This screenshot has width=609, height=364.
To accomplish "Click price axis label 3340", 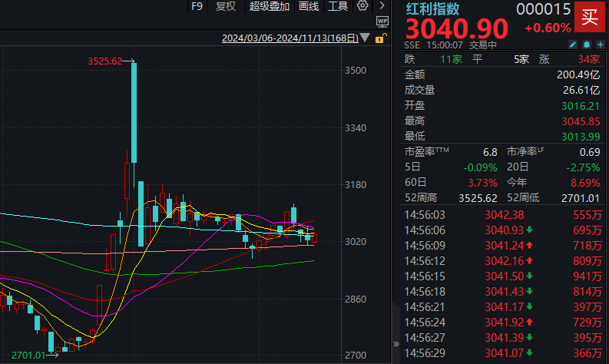I will [x=356, y=127].
